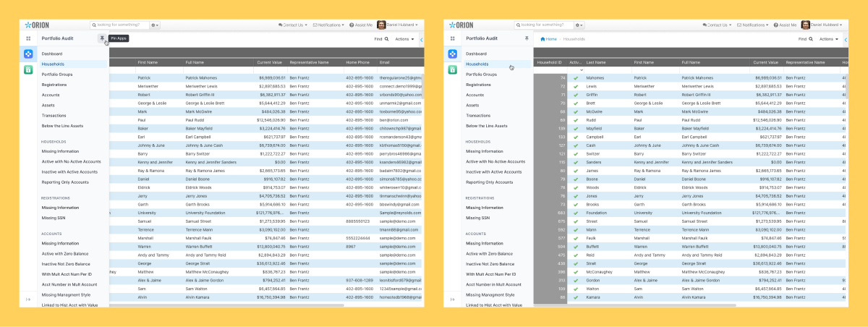Sort by Current Value header in left screenshot
This screenshot has height=327, width=868.
[271, 63]
